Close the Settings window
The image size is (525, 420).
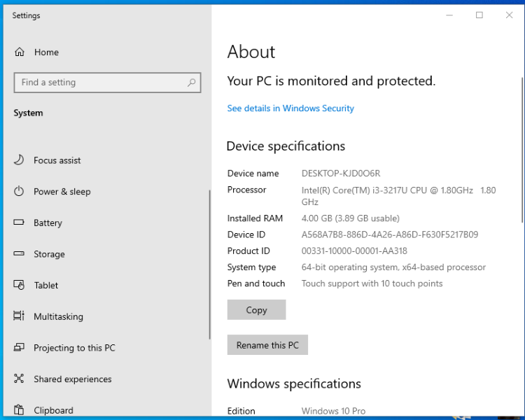click(509, 15)
